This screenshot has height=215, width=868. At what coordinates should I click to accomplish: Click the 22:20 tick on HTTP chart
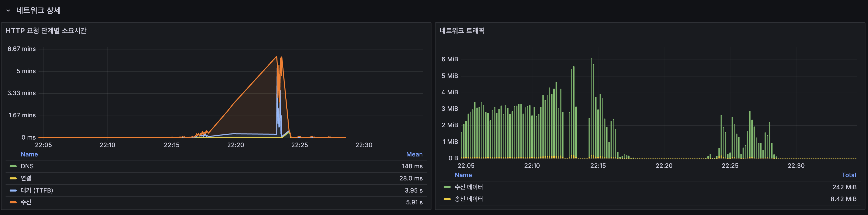coord(235,145)
